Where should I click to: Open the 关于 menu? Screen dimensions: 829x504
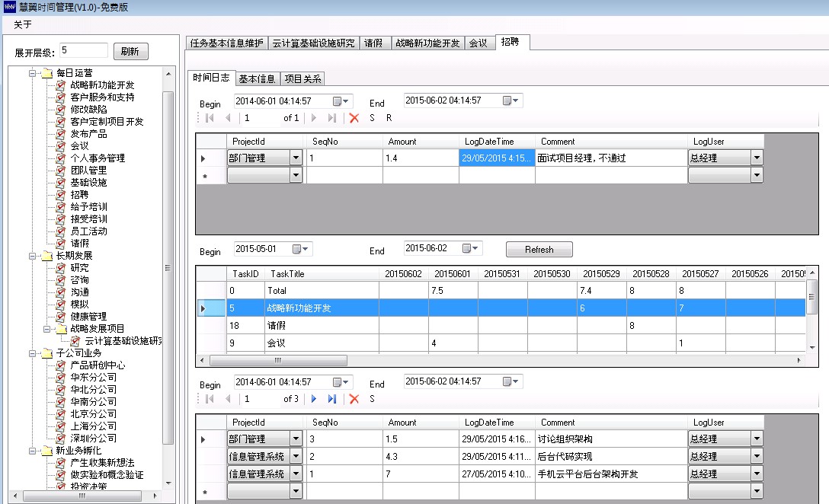coord(23,24)
